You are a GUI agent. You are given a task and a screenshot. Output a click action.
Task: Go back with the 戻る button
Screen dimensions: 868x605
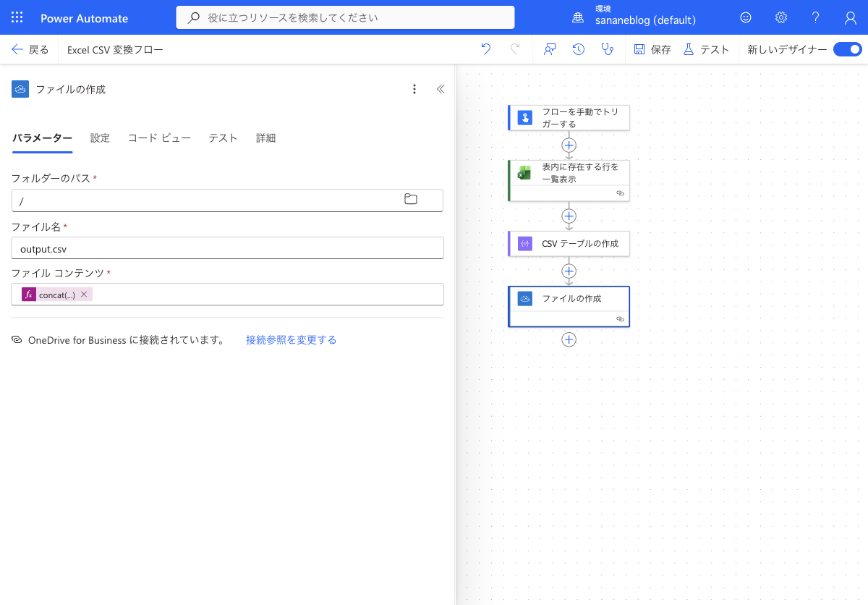click(x=30, y=49)
